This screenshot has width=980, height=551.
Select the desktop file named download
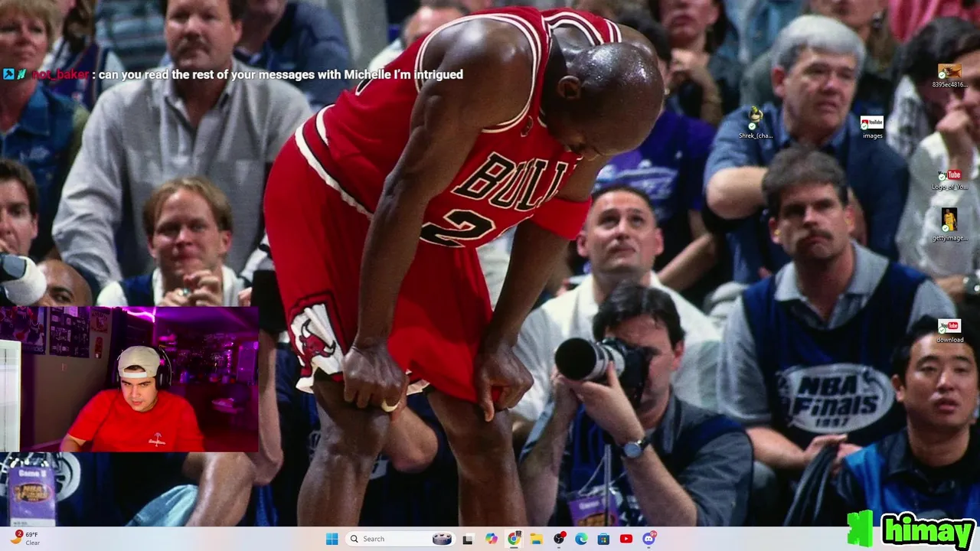click(x=949, y=331)
